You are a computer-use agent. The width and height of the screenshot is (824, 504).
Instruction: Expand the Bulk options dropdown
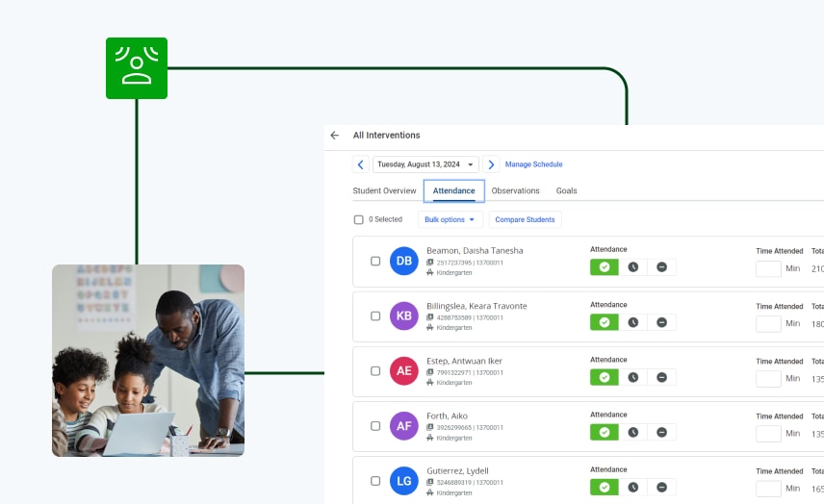(450, 219)
